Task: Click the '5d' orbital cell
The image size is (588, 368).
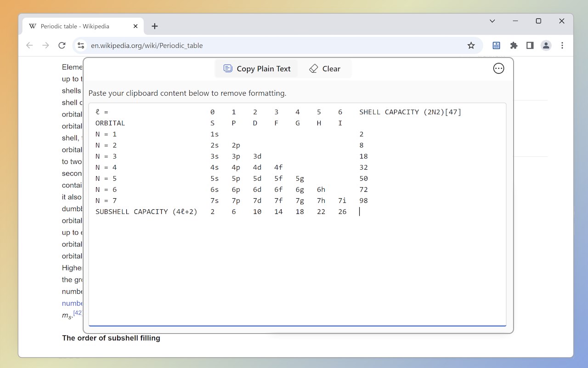Action: [x=257, y=178]
